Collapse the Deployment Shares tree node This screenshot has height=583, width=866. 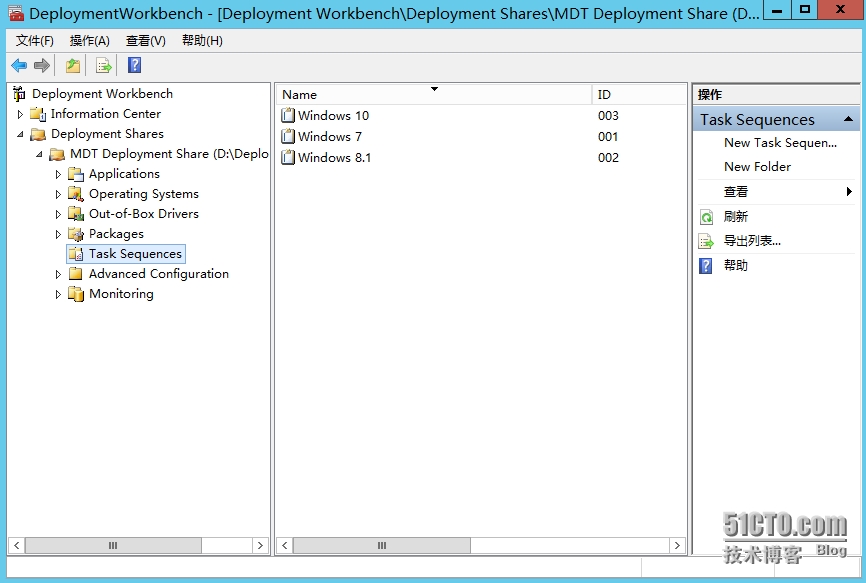20,134
